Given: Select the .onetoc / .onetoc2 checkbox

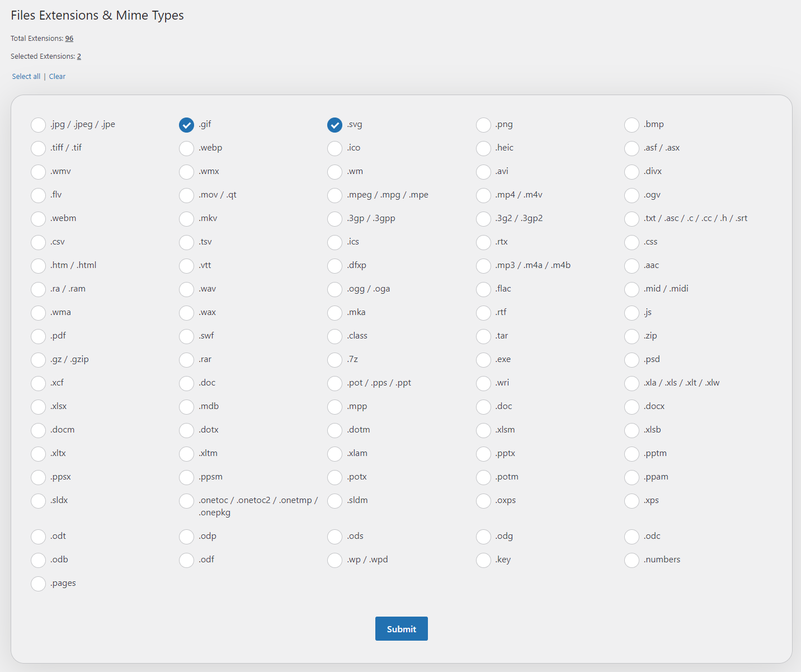Looking at the screenshot, I should point(186,501).
